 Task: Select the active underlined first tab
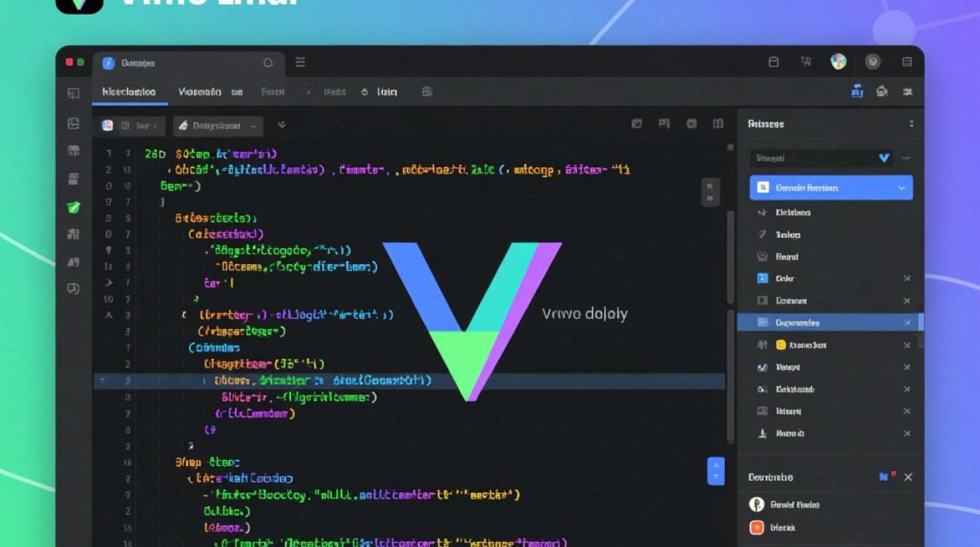click(x=129, y=92)
